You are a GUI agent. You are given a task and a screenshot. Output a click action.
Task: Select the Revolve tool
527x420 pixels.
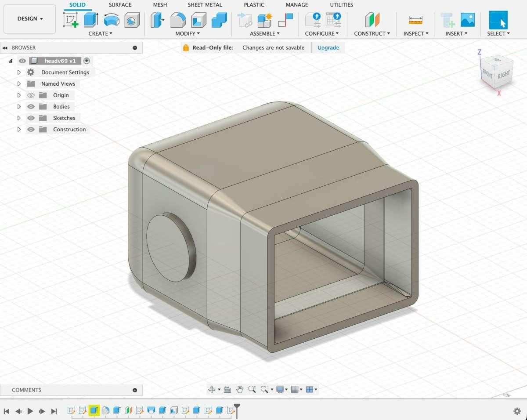[x=112, y=20]
